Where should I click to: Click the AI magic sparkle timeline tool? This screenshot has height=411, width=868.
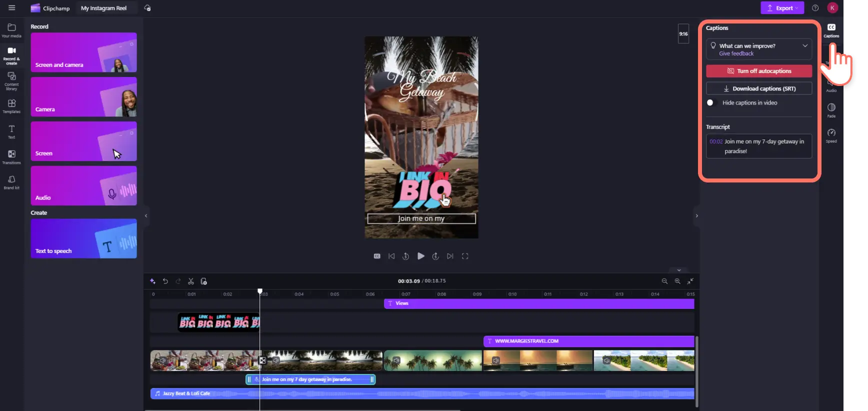point(152,281)
